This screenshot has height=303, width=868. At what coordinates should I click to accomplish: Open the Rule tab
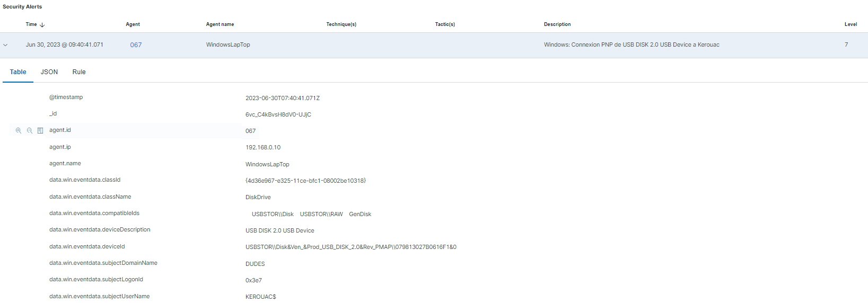coord(79,72)
